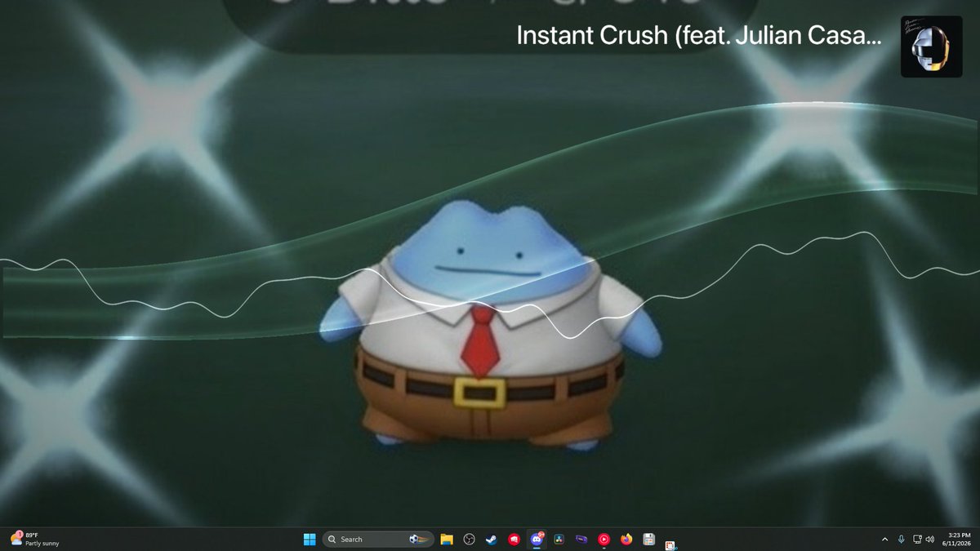Image resolution: width=980 pixels, height=551 pixels.
Task: Open File Explorer from the taskbar
Action: 447,539
